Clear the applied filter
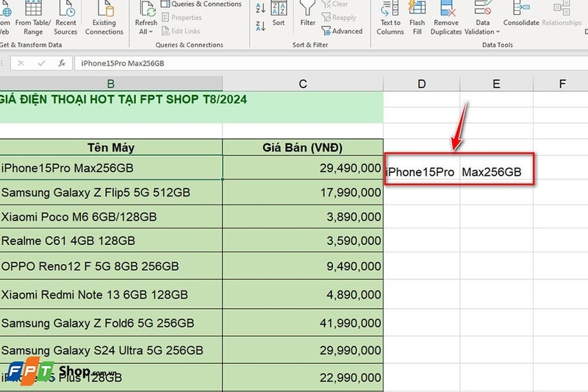The width and height of the screenshot is (588, 392). (335, 4)
